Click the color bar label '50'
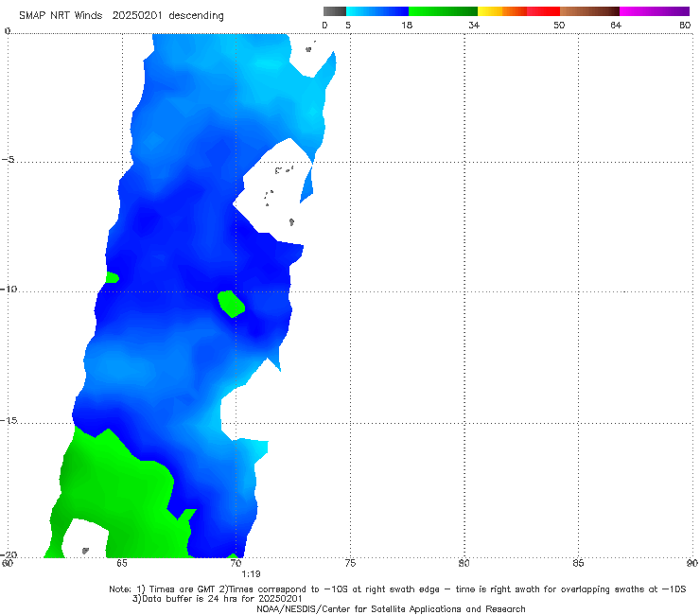This screenshot has width=700, height=615. point(559,25)
